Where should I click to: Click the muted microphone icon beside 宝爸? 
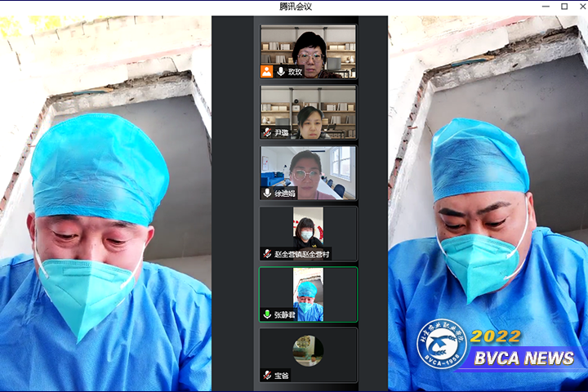tap(267, 375)
